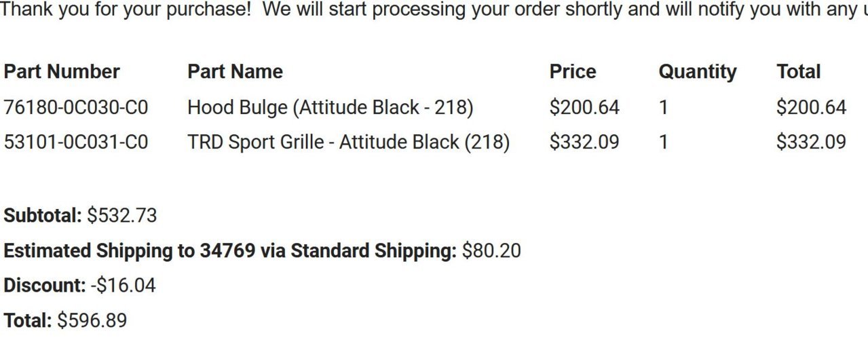Viewport: 868px width, 344px height.
Task: Click Hood Bulge (Attitude Black - 218) name
Action: click(x=330, y=107)
